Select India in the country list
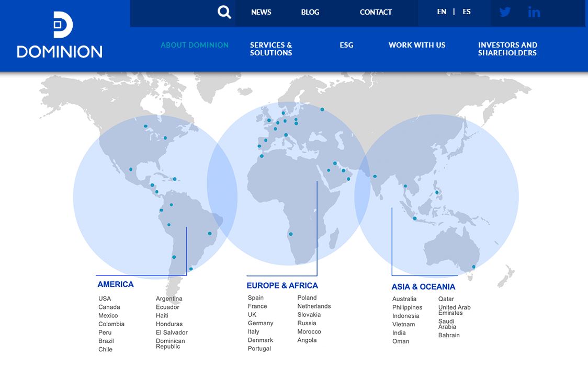This screenshot has height=367, width=588. click(x=399, y=333)
